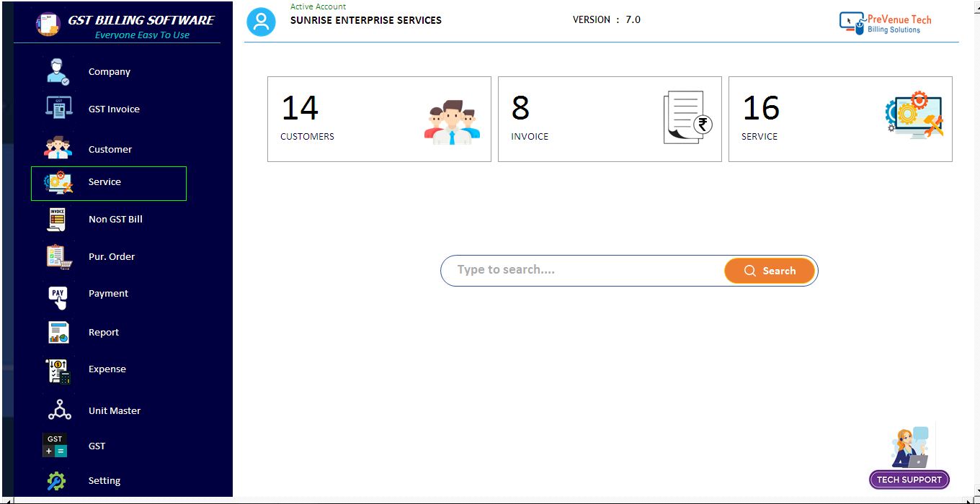Viewport: 980px width, 504px height.
Task: Select the Expense checklist icon
Action: 58,370
